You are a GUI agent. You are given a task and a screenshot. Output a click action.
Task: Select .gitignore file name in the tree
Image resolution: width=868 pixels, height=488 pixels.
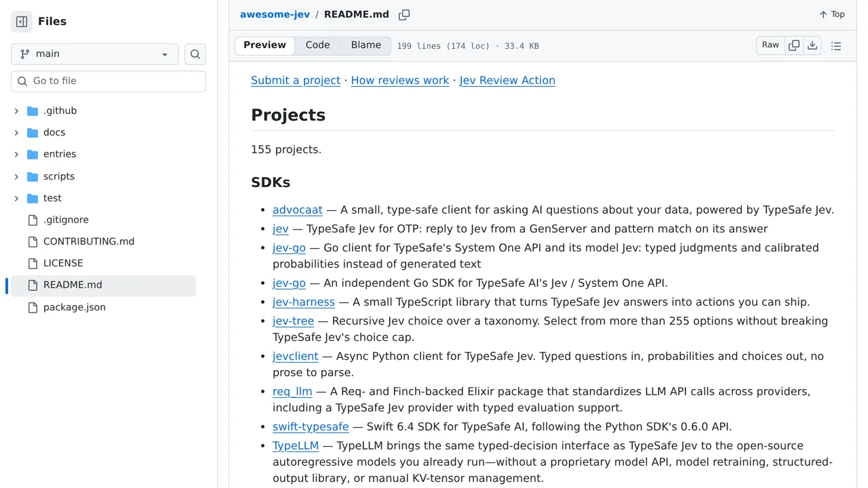(66, 220)
